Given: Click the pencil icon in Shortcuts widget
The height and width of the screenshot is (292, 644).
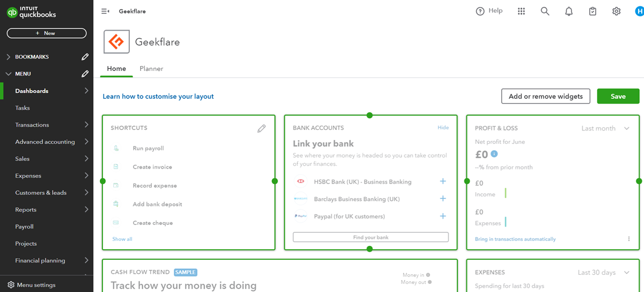Looking at the screenshot, I should tap(261, 128).
